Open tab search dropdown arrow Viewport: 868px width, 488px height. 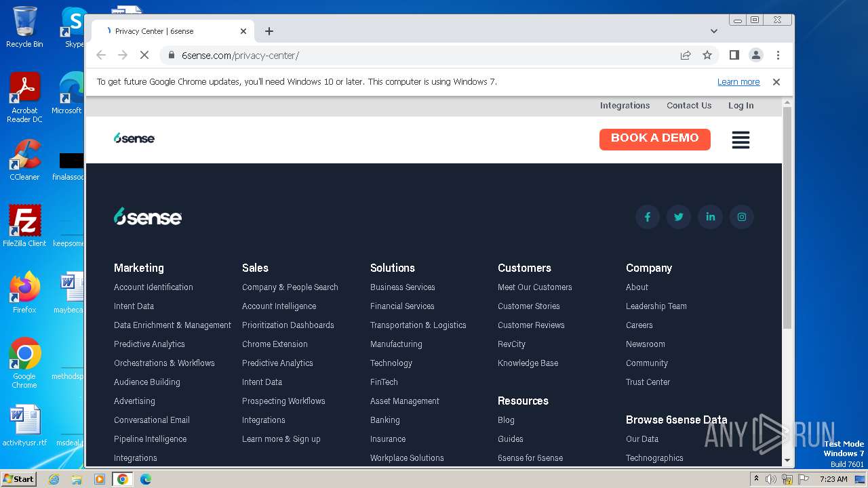(x=714, y=31)
